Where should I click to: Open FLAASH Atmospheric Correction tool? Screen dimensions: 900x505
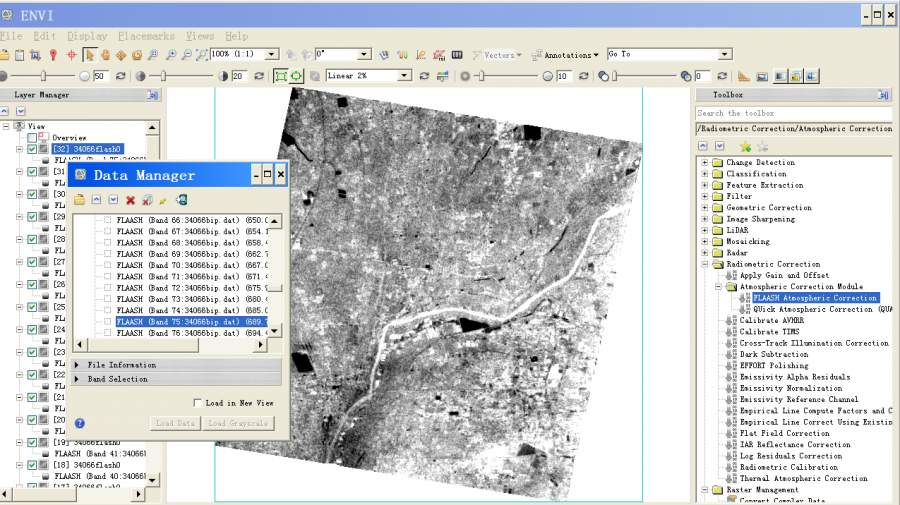tap(814, 298)
